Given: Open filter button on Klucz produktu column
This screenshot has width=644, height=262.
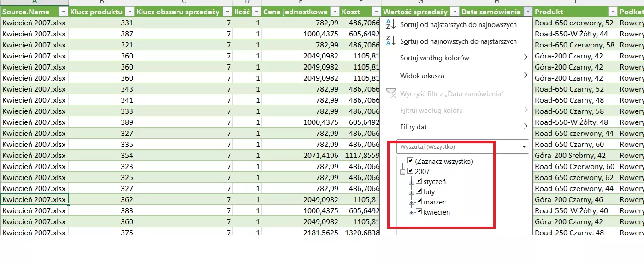Looking at the screenshot, I should click(130, 12).
